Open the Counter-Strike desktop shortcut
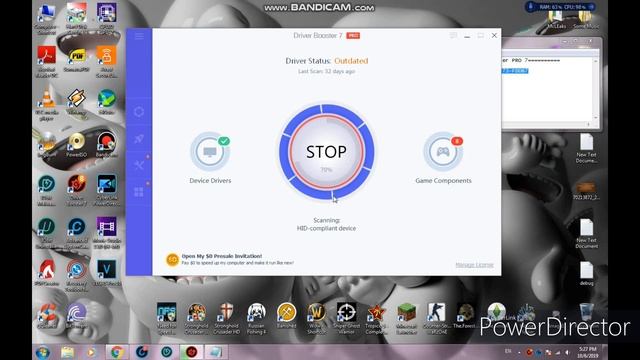The height and width of the screenshot is (360, 640). (x=436, y=318)
